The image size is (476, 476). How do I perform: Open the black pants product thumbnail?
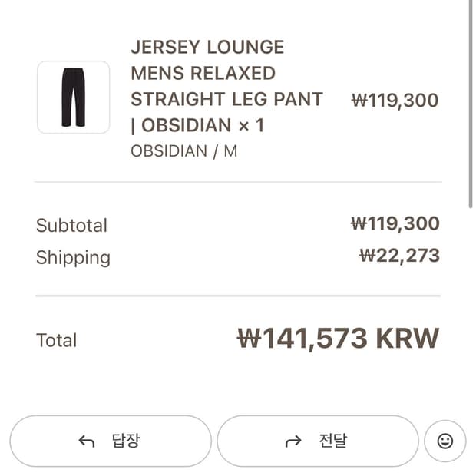click(74, 98)
